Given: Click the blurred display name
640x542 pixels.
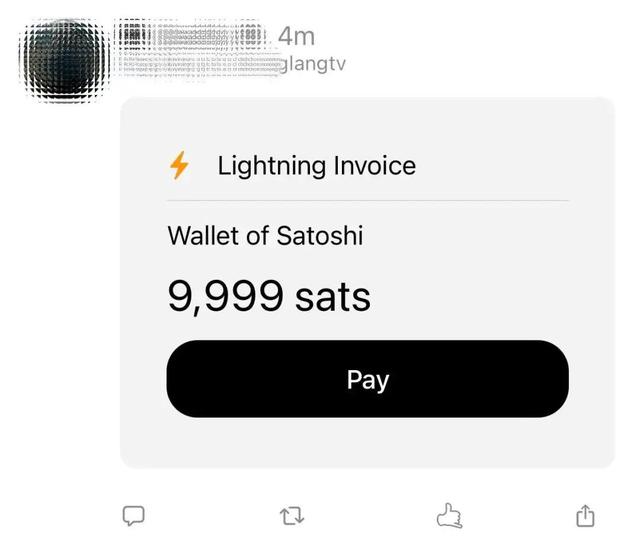Looking at the screenshot, I should tap(190, 35).
